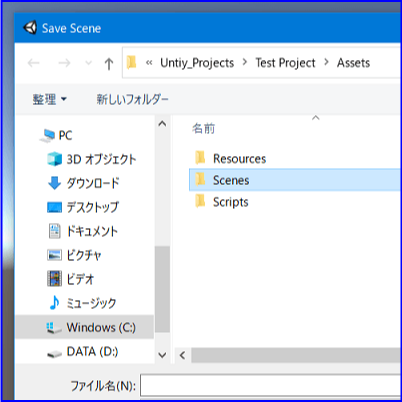Click the Untiy_Projects breadcrumb segment
Screen dimensions: 402x402
(x=197, y=63)
